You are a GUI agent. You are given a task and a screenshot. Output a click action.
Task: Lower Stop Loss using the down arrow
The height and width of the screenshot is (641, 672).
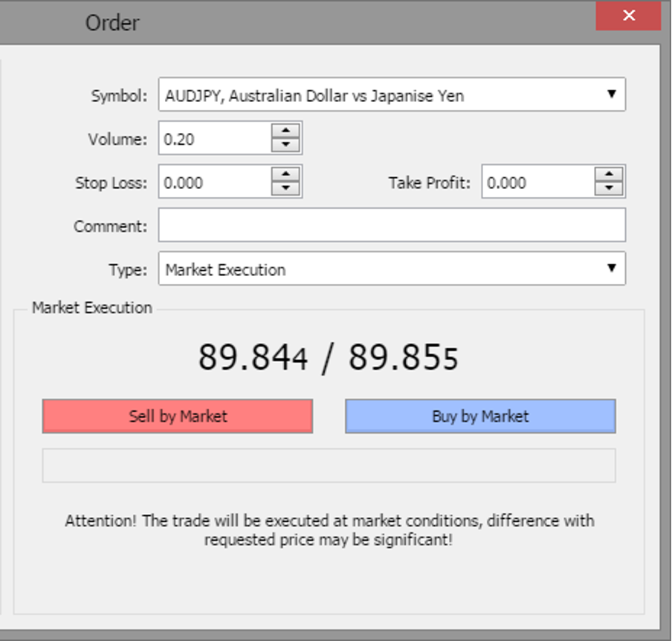285,190
